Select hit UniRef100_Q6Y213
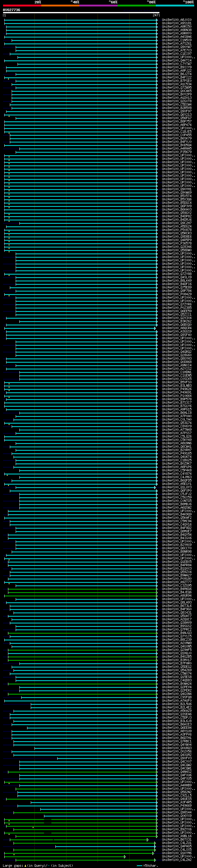The image size is (197, 868). pyautogui.click(x=177, y=115)
